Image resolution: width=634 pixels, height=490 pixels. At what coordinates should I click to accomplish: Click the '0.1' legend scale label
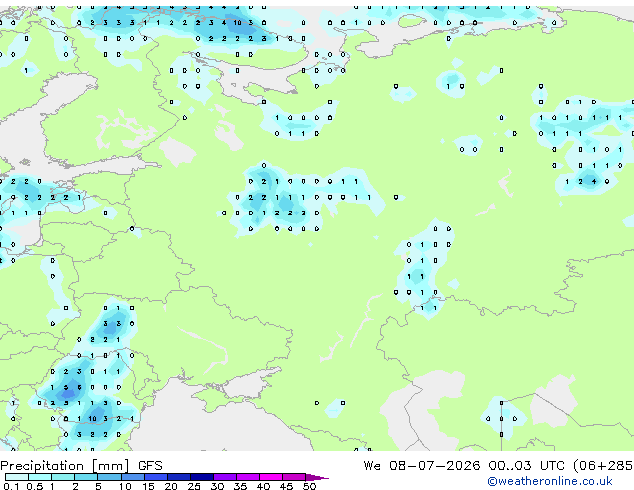coord(11,486)
